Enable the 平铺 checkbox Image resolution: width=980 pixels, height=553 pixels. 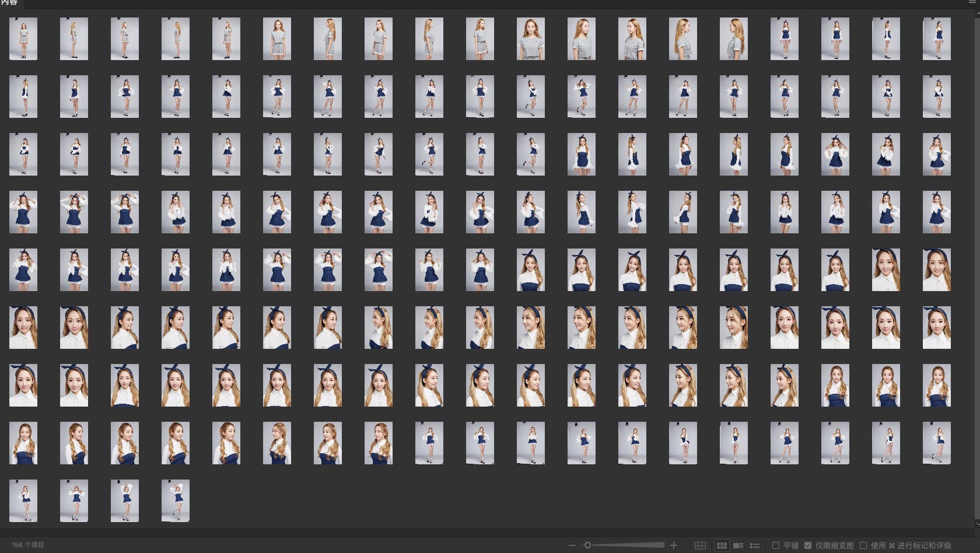(x=776, y=545)
